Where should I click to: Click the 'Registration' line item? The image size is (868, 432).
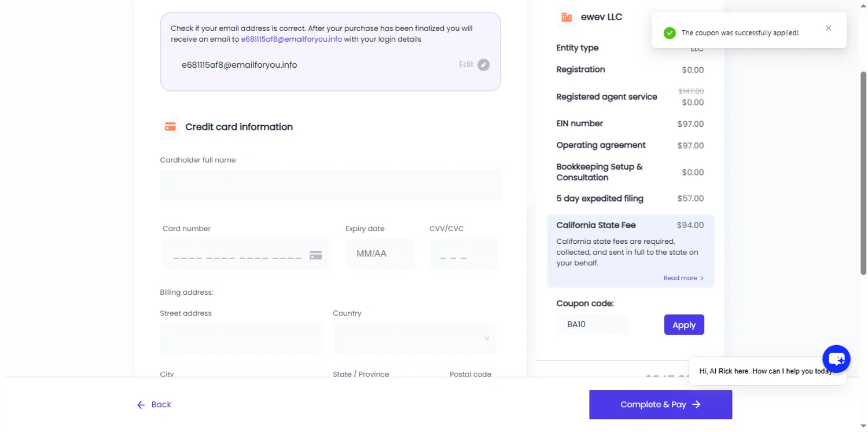coord(580,69)
